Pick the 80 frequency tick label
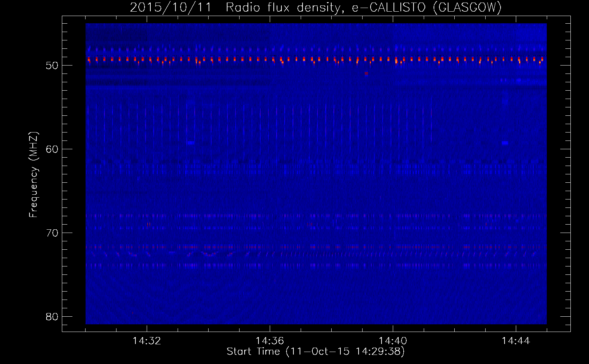Image resolution: width=589 pixels, height=364 pixels. (52, 317)
